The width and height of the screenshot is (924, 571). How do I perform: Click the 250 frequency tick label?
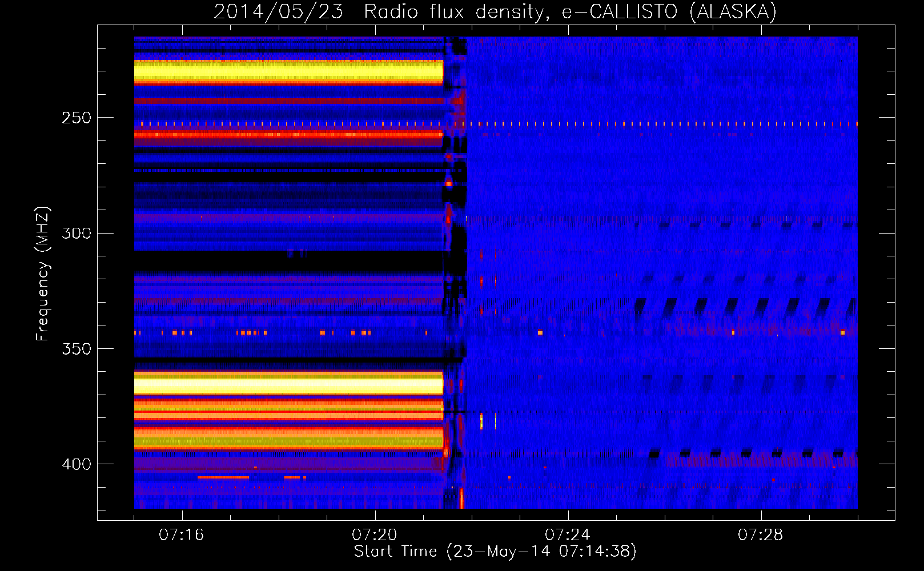click(x=77, y=118)
